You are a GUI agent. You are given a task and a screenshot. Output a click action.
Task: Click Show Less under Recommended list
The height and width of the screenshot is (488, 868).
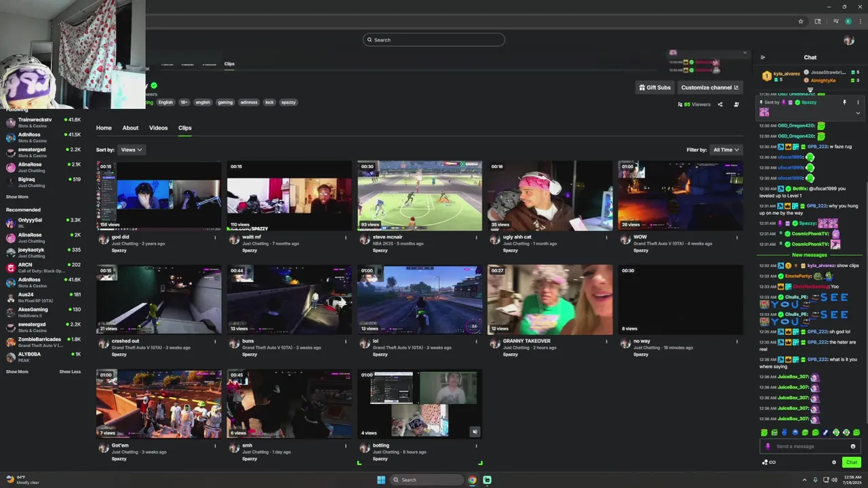70,372
